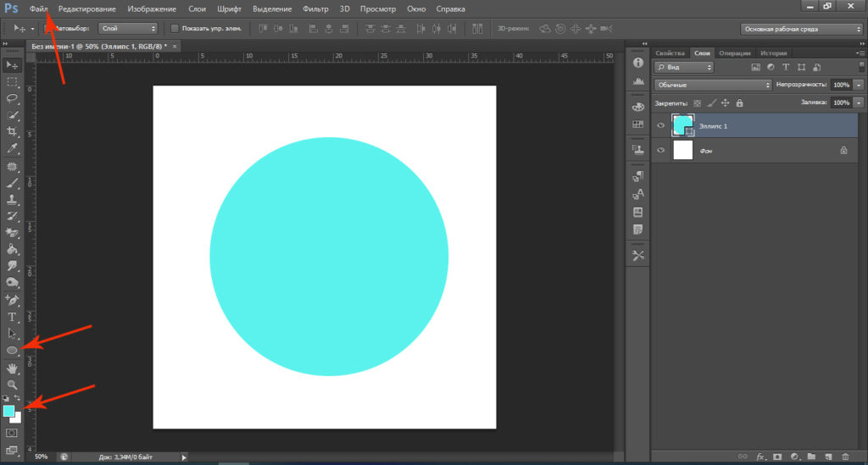Open the Свойства panel tab

(670, 53)
